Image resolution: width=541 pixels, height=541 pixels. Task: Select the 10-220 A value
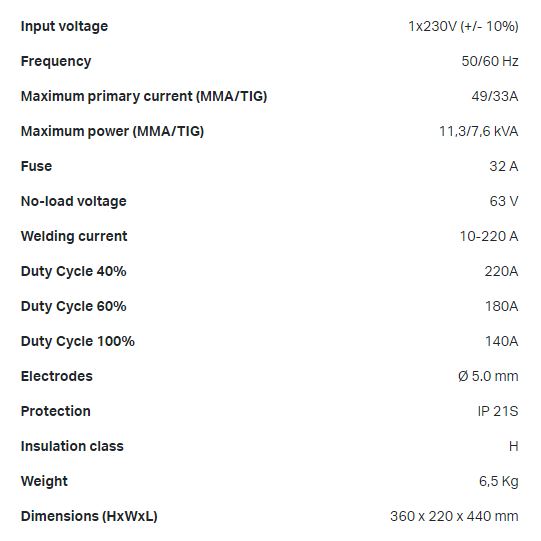(x=489, y=236)
